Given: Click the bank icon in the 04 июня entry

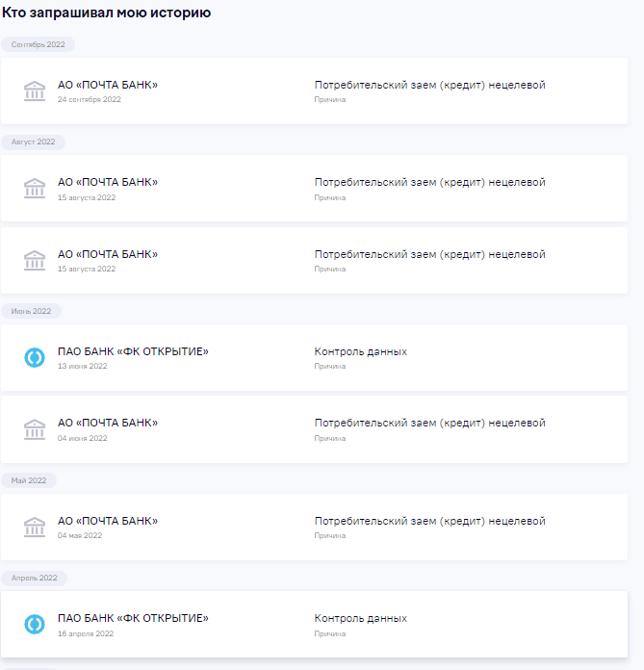Looking at the screenshot, I should point(35,429).
